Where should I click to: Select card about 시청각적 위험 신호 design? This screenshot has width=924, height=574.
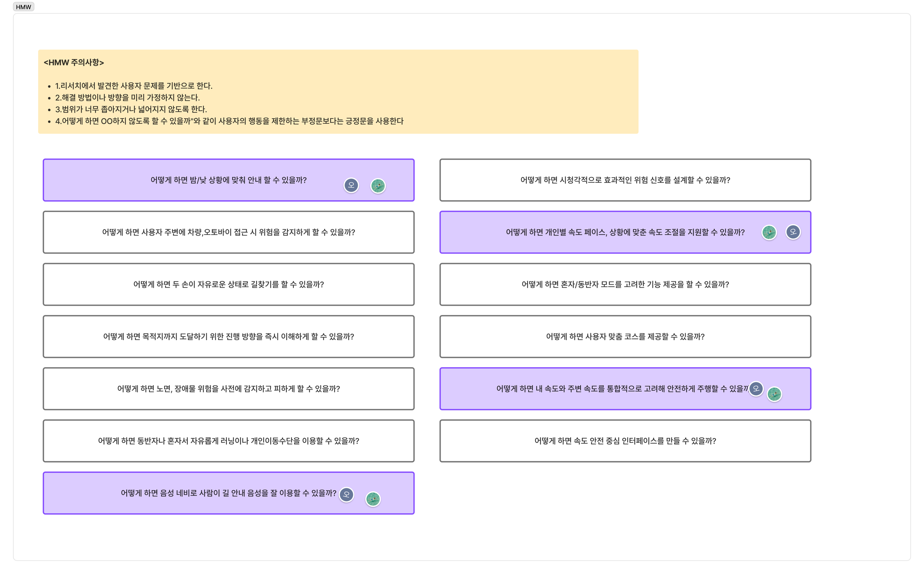[625, 180]
